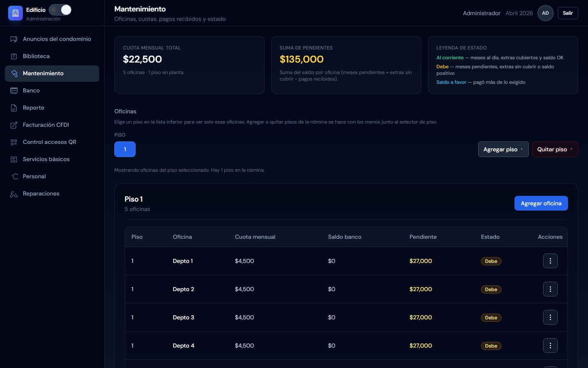Click the Agregar oficina button
Viewport: 588px width, 368px height.
pos(541,203)
